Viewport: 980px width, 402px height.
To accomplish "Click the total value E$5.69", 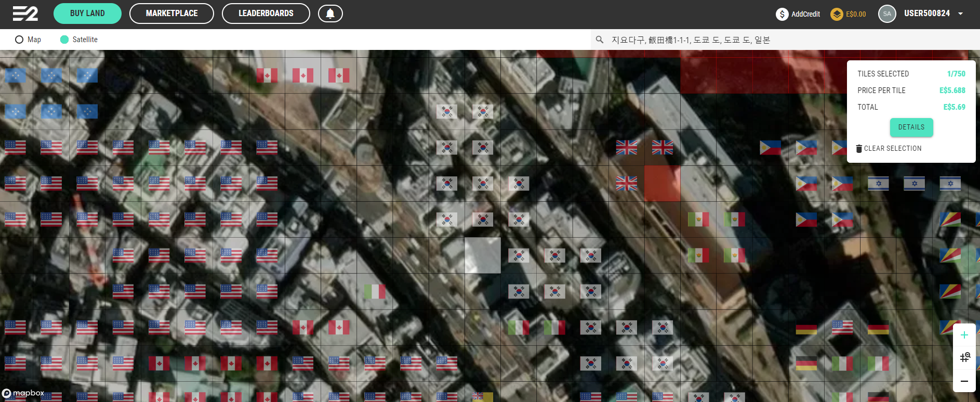I will (954, 107).
